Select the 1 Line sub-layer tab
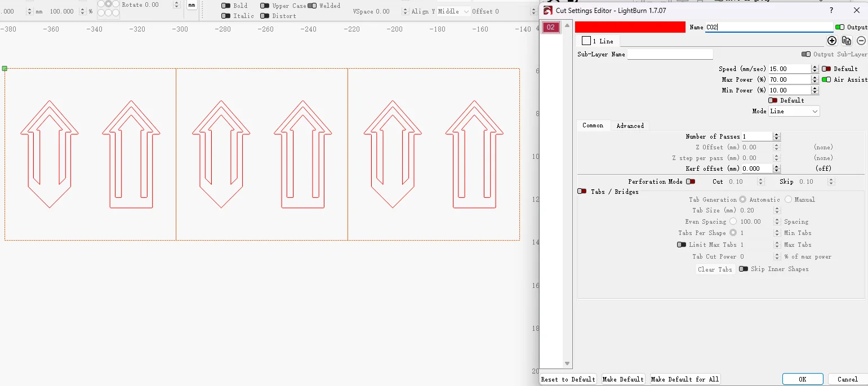Image resolution: width=868 pixels, height=386 pixels. point(598,41)
